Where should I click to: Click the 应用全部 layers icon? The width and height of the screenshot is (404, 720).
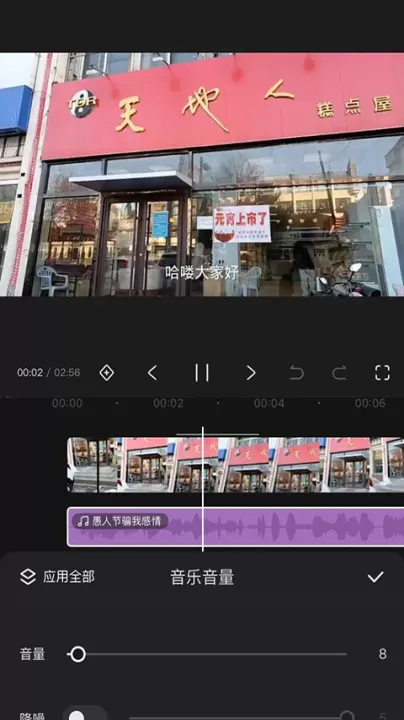(x=28, y=577)
